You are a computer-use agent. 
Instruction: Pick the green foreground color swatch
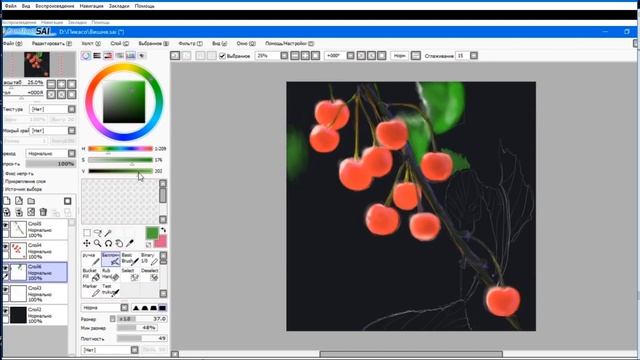tap(152, 233)
